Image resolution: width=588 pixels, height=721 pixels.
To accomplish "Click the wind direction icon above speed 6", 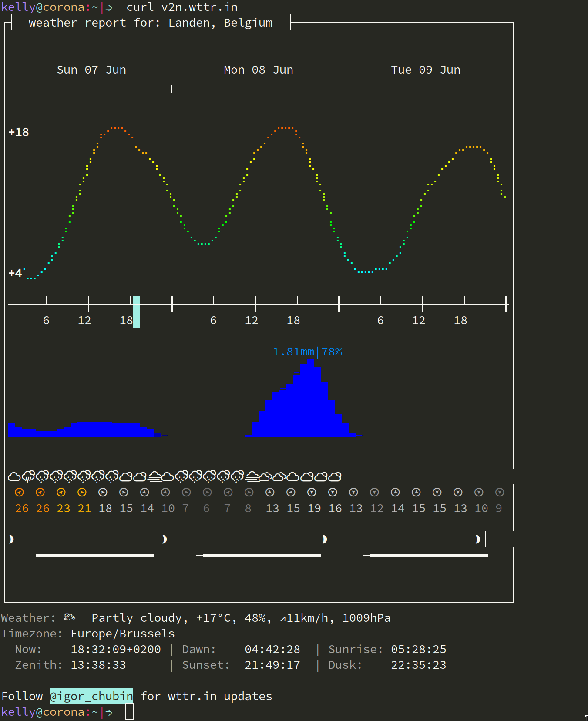I will tap(207, 492).
